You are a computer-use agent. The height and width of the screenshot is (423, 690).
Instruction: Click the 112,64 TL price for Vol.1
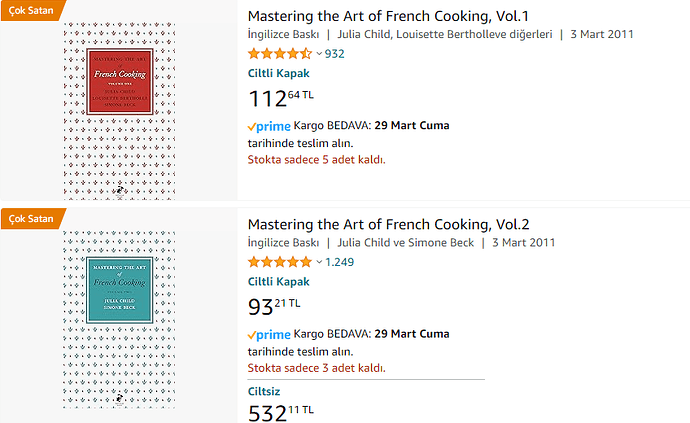pyautogui.click(x=281, y=98)
